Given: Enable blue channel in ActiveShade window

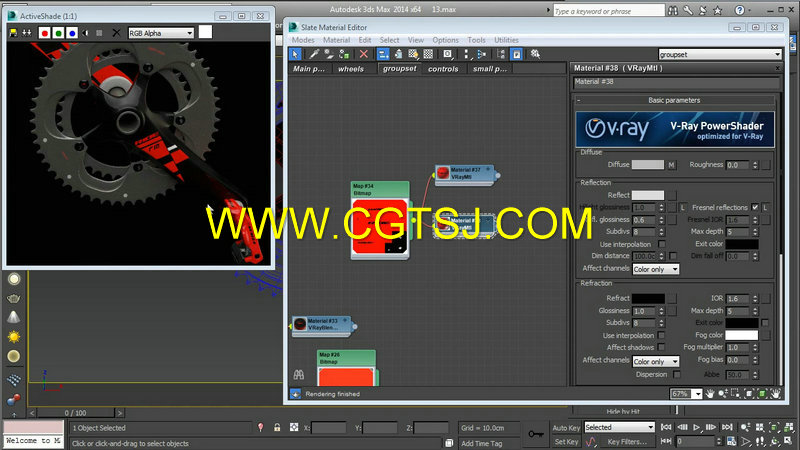Looking at the screenshot, I should click(72, 33).
